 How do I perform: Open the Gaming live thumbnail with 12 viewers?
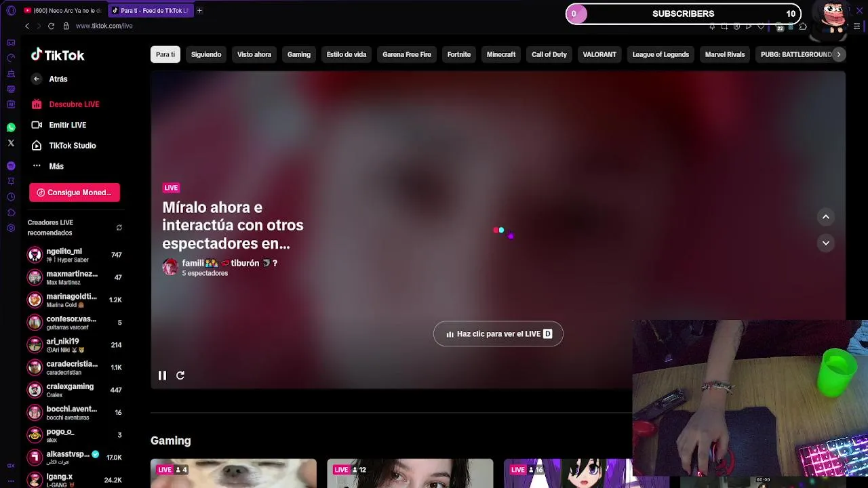410,473
